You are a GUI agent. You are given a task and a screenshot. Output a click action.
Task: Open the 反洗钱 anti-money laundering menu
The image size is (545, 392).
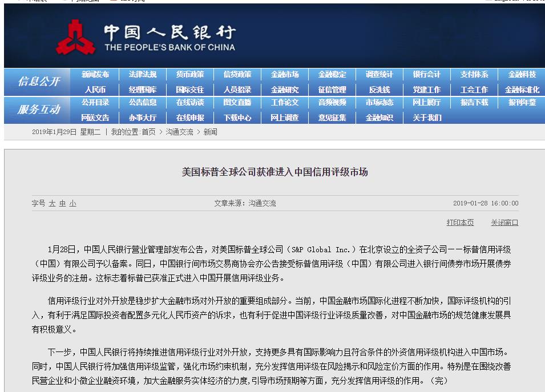[379, 88]
